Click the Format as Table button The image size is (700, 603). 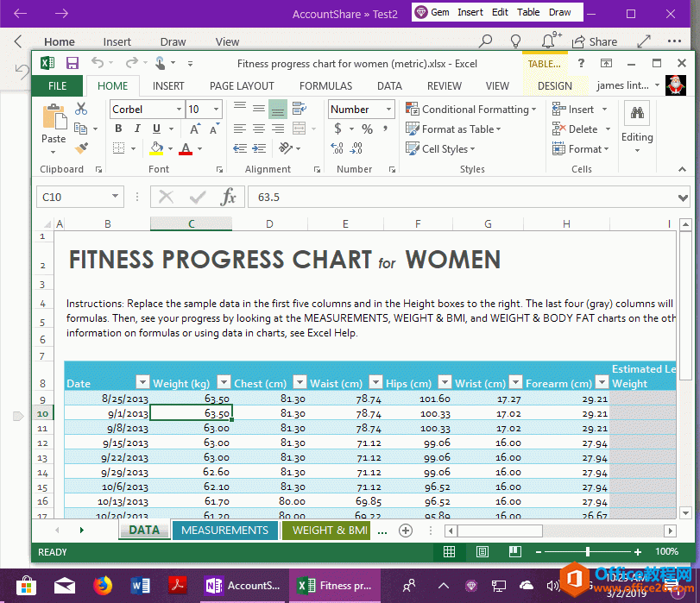[x=452, y=129]
